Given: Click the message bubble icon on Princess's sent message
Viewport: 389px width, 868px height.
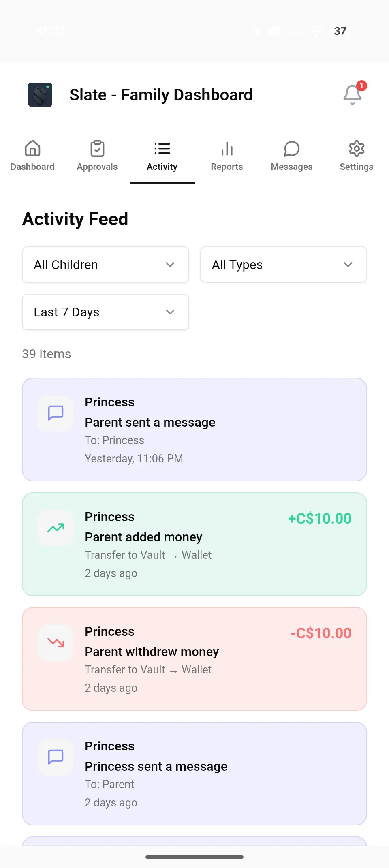Looking at the screenshot, I should (x=55, y=757).
